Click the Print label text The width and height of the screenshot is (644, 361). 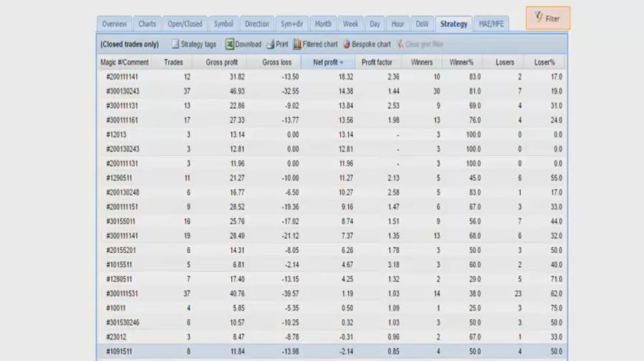pyautogui.click(x=282, y=44)
